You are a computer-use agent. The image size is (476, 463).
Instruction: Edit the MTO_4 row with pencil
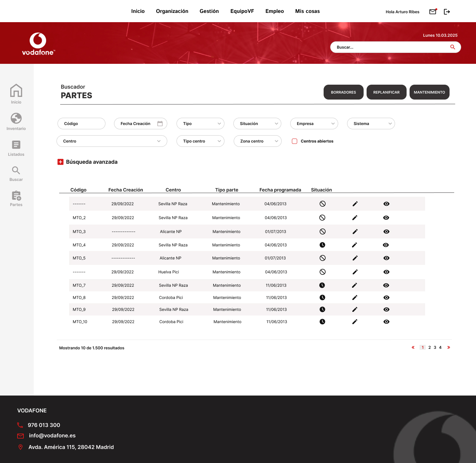click(x=354, y=245)
